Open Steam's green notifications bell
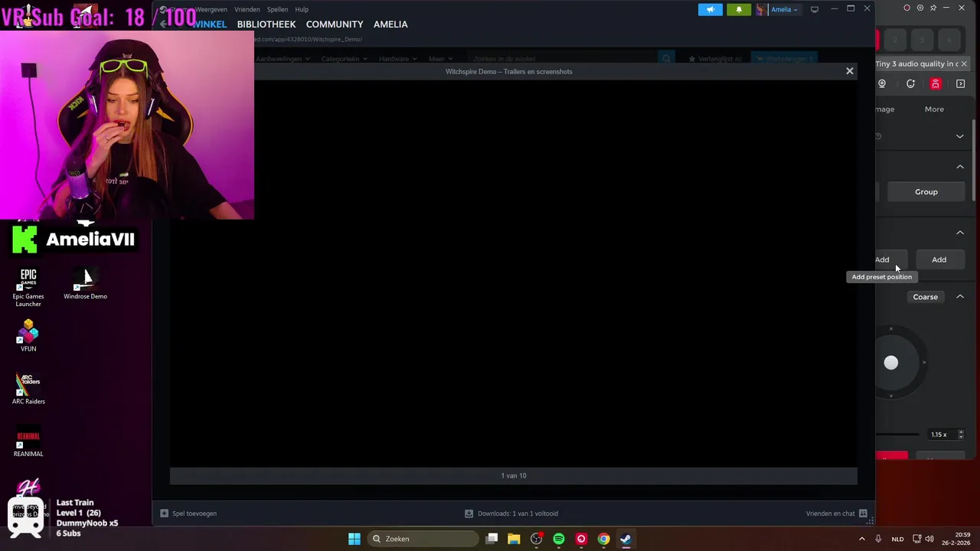Screen dimensions: 980x551 739,9
